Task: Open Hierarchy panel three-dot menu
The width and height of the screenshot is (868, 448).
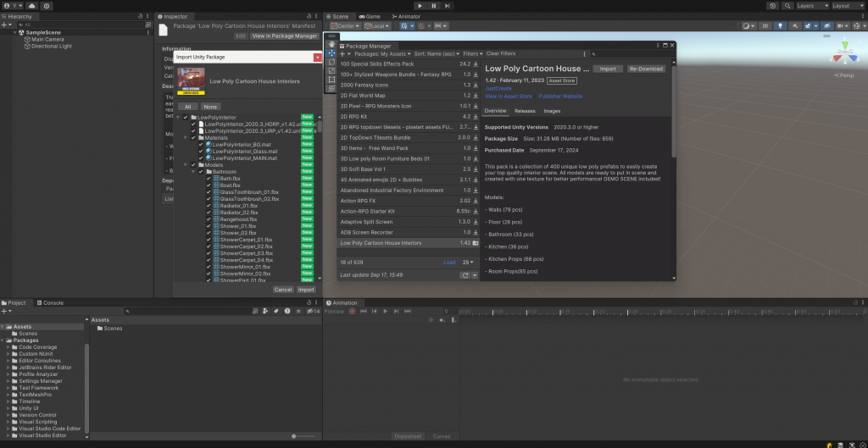Action: pyautogui.click(x=148, y=17)
